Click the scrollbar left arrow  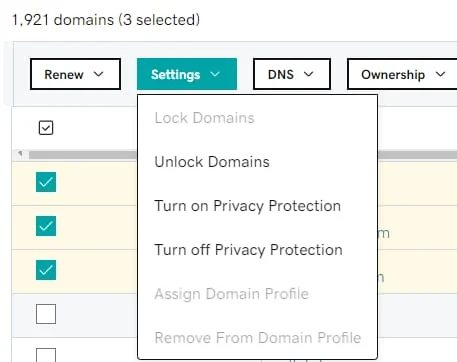coord(20,154)
